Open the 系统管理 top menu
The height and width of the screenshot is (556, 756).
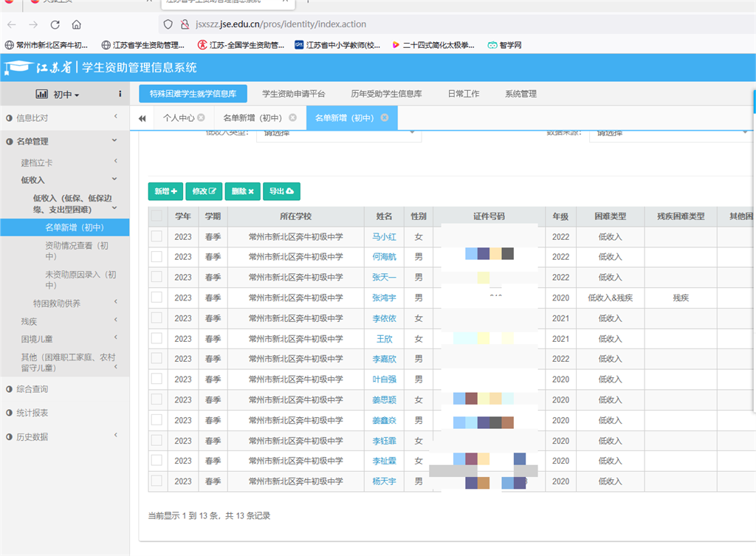tap(520, 94)
